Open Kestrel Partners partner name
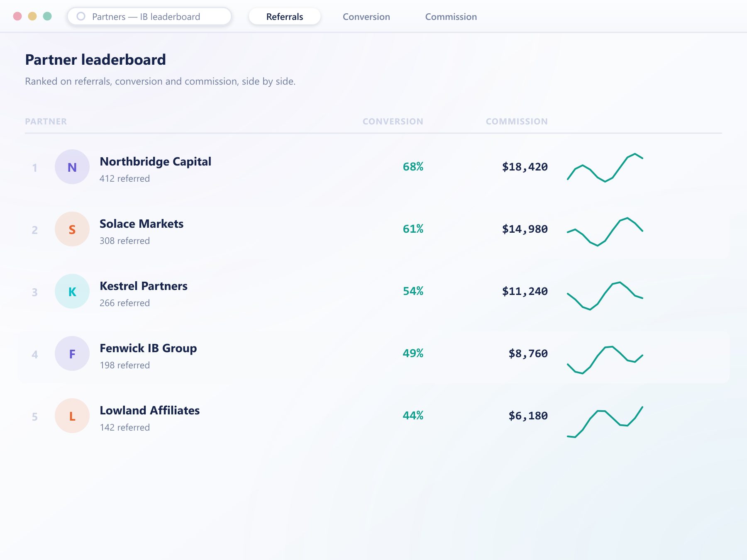The width and height of the screenshot is (747, 560). [144, 286]
